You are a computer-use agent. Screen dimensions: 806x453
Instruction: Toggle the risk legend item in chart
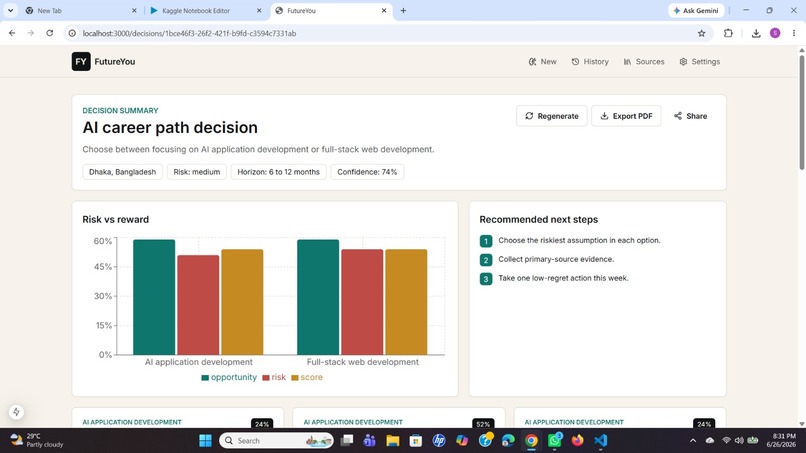(274, 377)
